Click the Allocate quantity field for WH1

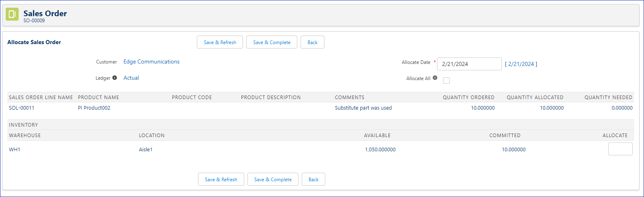click(620, 149)
